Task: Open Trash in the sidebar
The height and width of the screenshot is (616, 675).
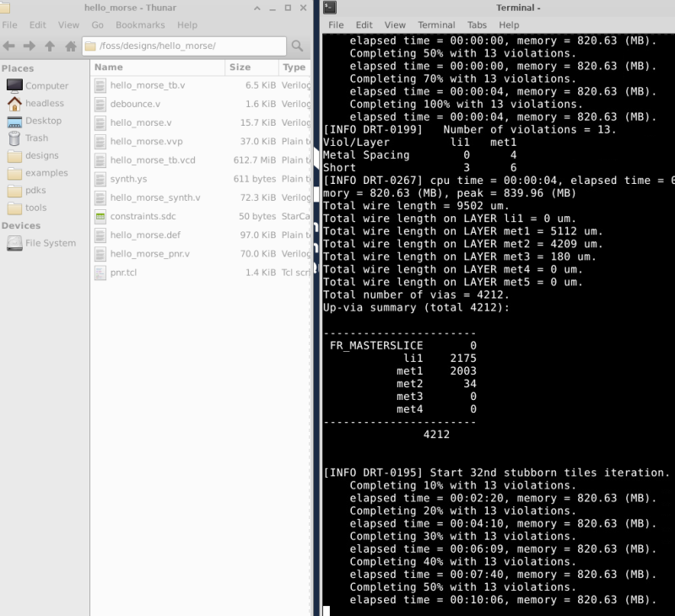Action: tap(36, 138)
